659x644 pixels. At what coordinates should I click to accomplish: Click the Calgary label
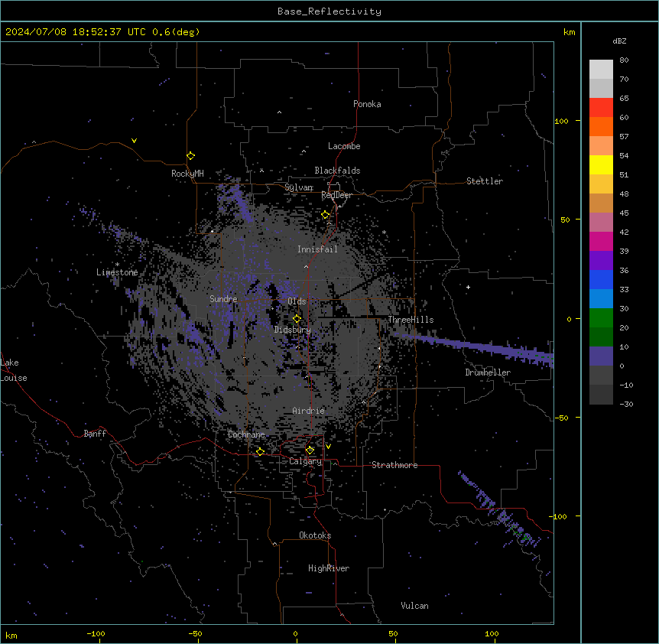pyautogui.click(x=305, y=461)
